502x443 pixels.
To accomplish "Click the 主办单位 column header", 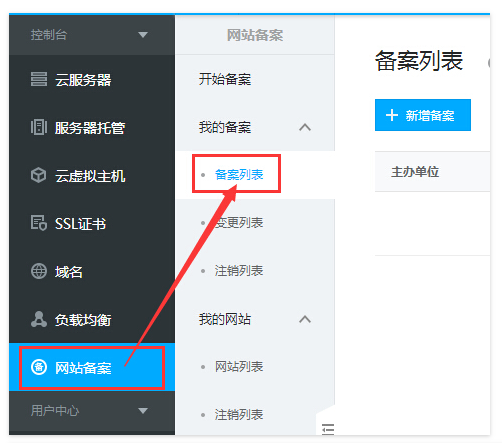I will pos(415,172).
